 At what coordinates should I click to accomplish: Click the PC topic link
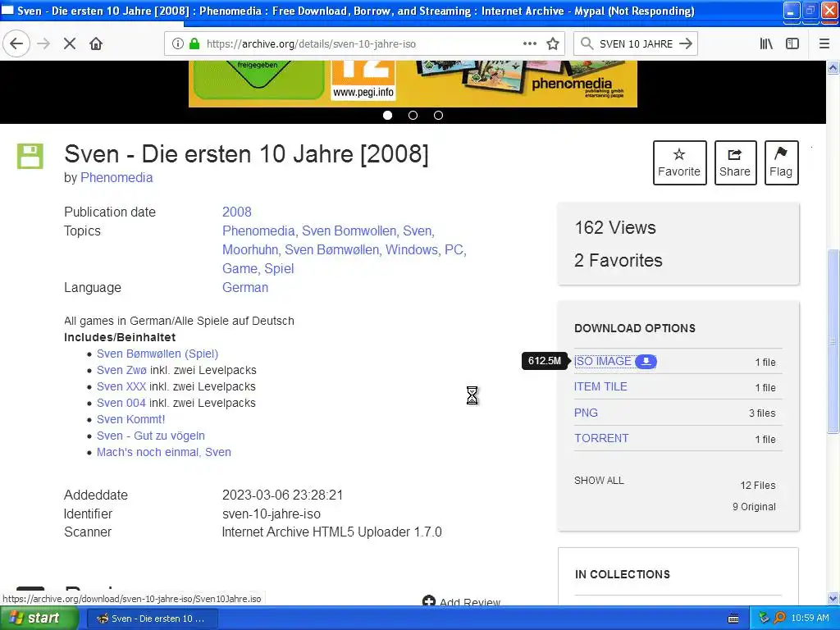[455, 249]
